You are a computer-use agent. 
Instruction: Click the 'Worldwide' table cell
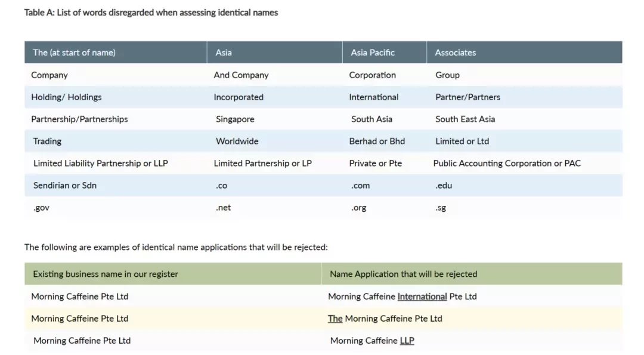coord(275,141)
